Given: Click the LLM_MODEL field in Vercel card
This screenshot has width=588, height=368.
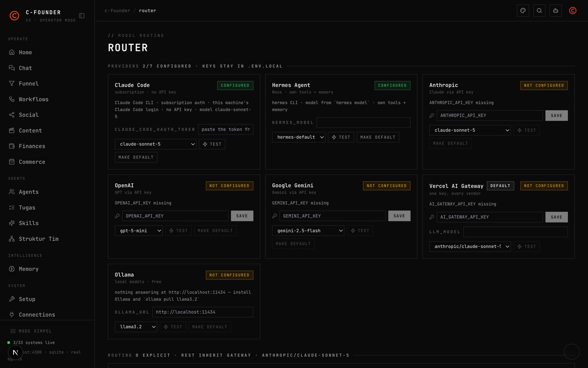Looking at the screenshot, I should [516, 232].
